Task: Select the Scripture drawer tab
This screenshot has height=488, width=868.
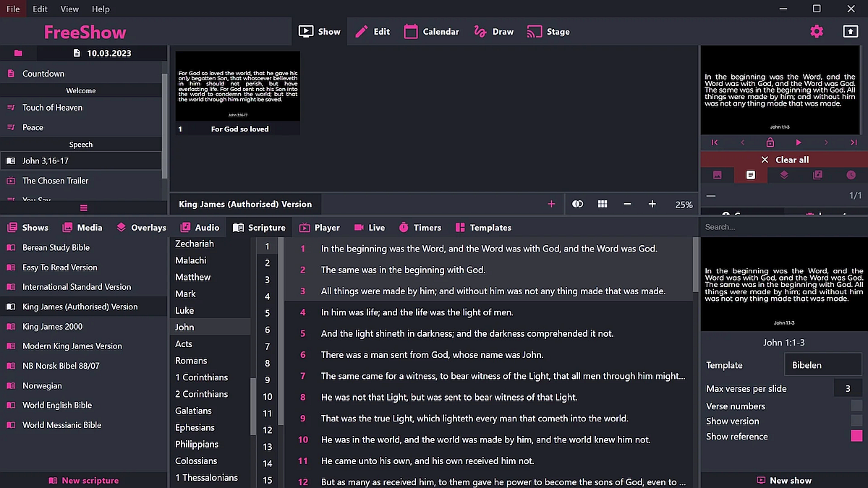Action: (x=259, y=227)
